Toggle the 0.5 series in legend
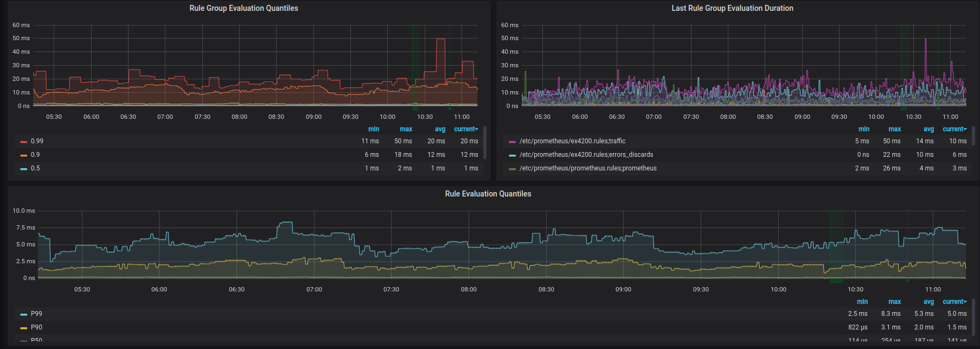980x349 pixels. (x=35, y=168)
